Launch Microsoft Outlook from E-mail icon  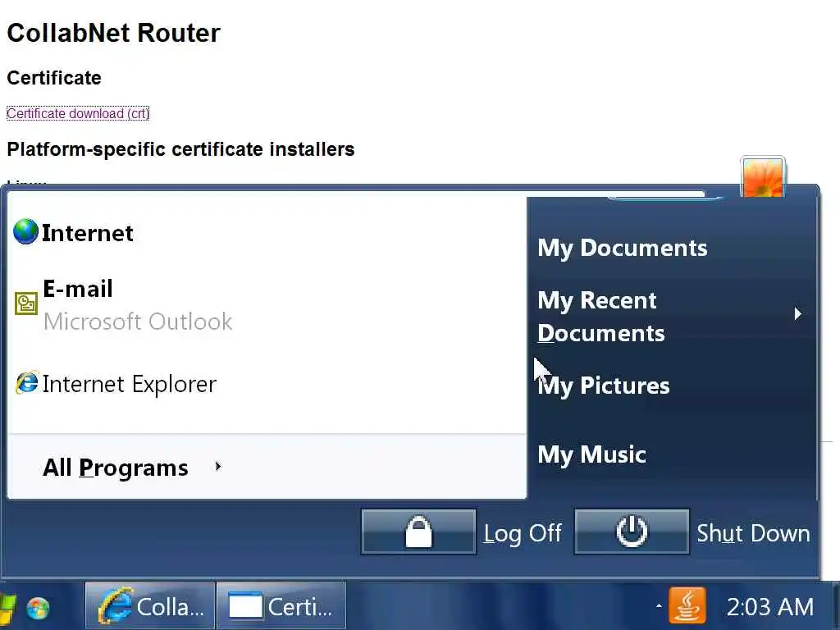click(x=25, y=304)
